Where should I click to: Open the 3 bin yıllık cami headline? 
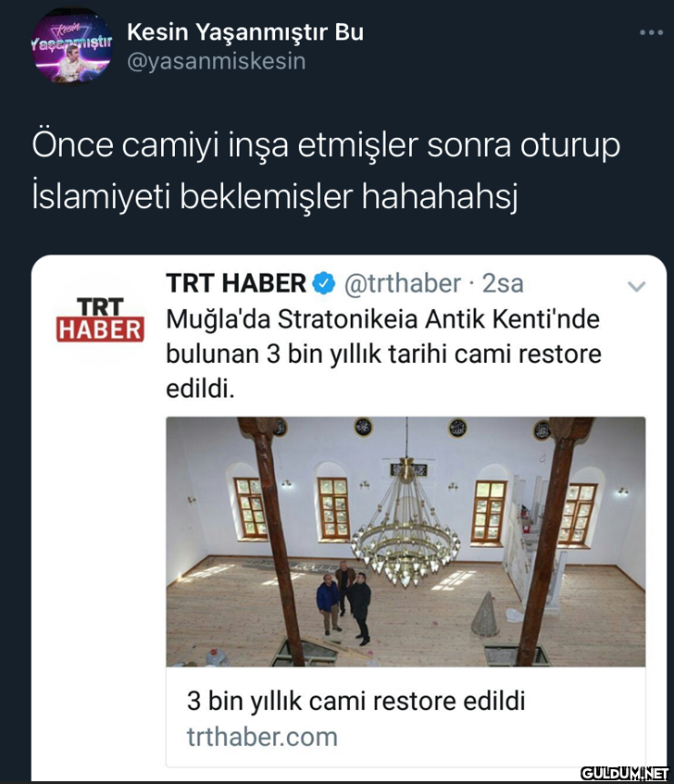point(356,701)
